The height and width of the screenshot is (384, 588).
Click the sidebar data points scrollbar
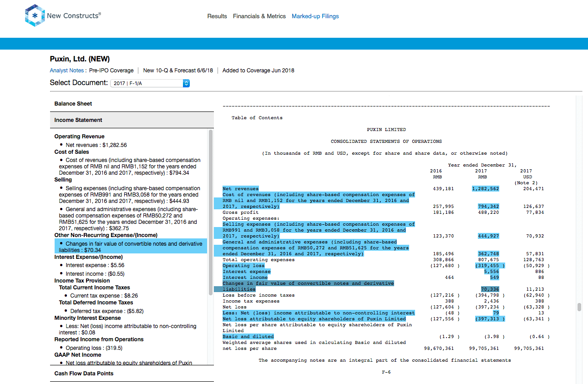211,212
